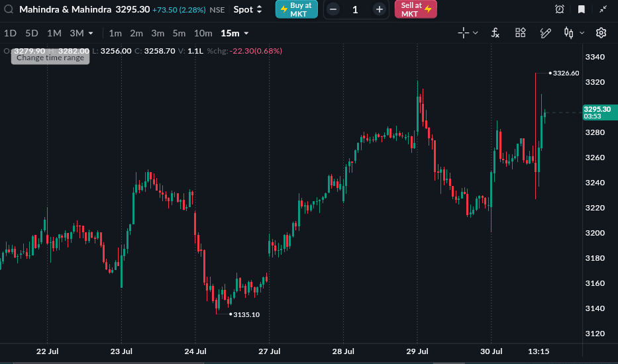The image size is (618, 364).
Task: Click the 29 Jul date label
Action: pos(417,351)
